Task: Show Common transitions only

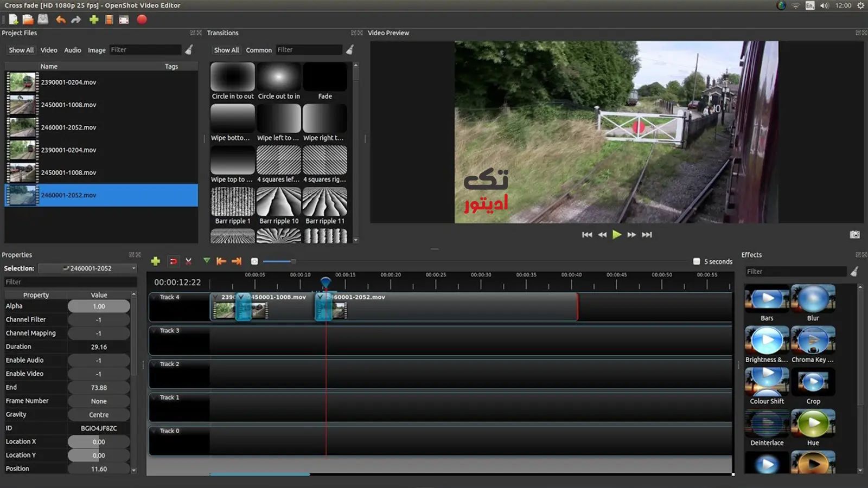Action: 259,50
